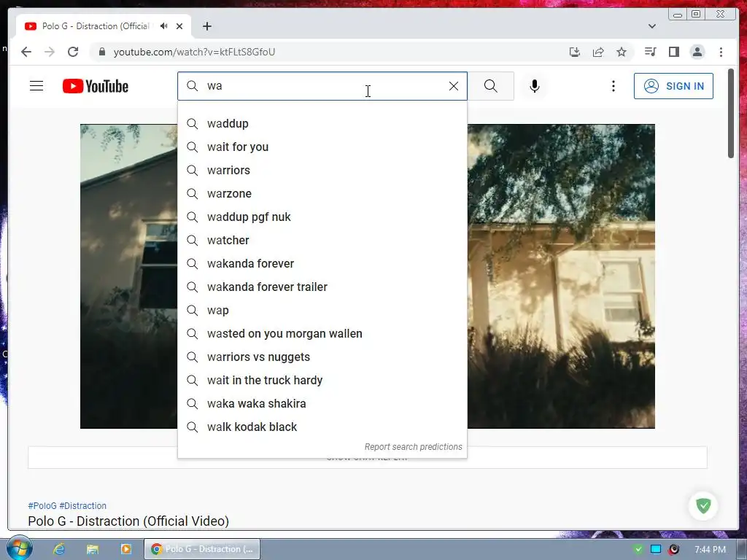This screenshot has height=560, width=747.
Task: Click inside the search field containing "wa"
Action: tap(324, 86)
